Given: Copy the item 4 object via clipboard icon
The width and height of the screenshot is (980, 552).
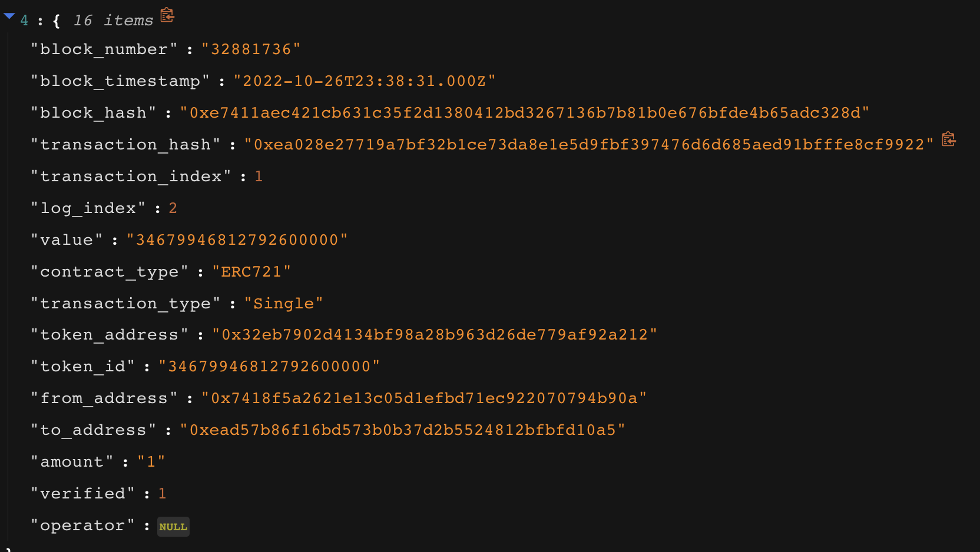Looking at the screenshot, I should tap(167, 15).
